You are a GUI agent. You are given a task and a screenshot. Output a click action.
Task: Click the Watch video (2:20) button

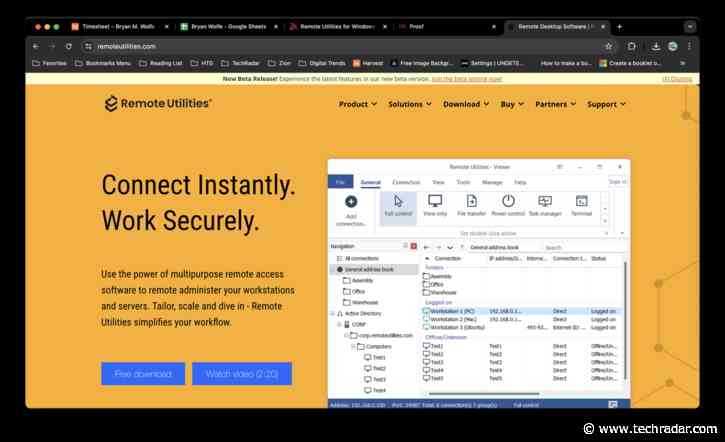point(242,374)
